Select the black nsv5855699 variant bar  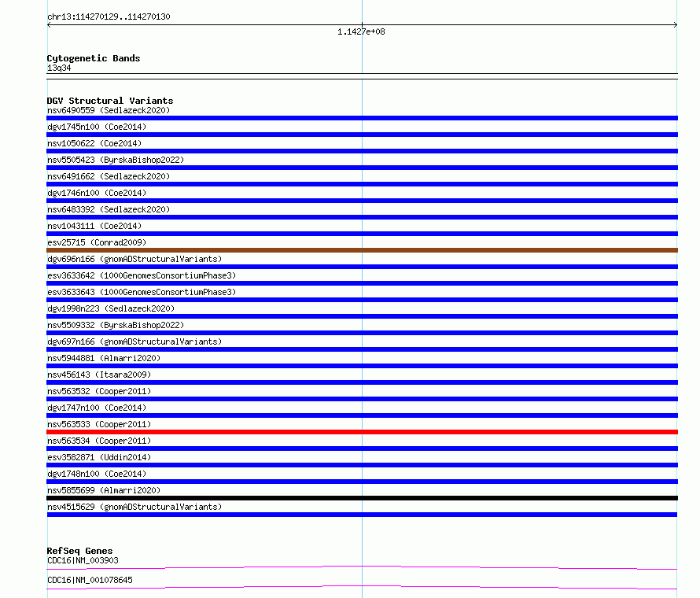coord(362,498)
